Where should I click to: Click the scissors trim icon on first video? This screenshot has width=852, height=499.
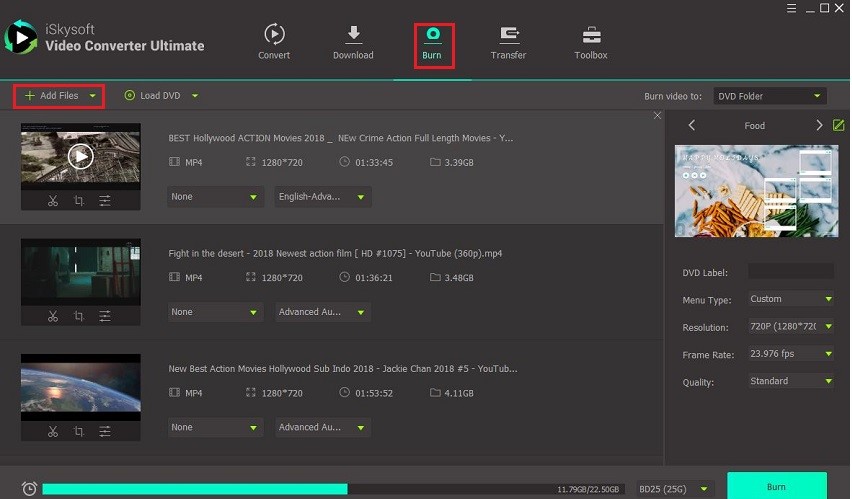pos(53,201)
